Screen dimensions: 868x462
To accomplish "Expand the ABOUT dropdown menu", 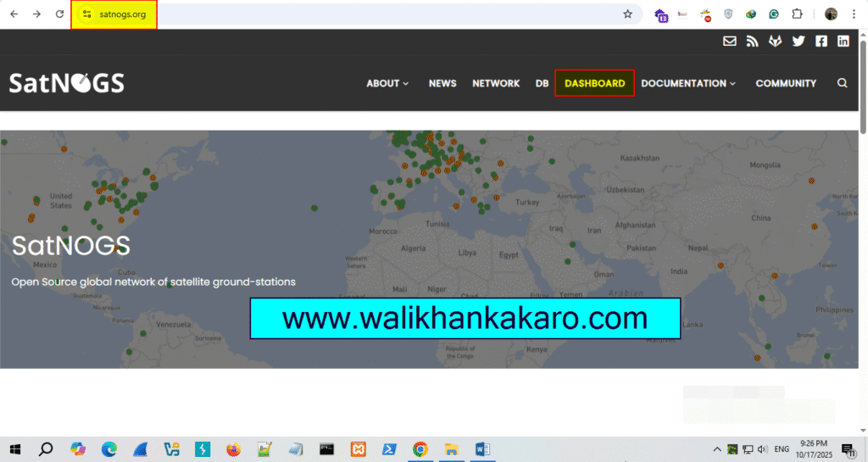I will tap(387, 83).
